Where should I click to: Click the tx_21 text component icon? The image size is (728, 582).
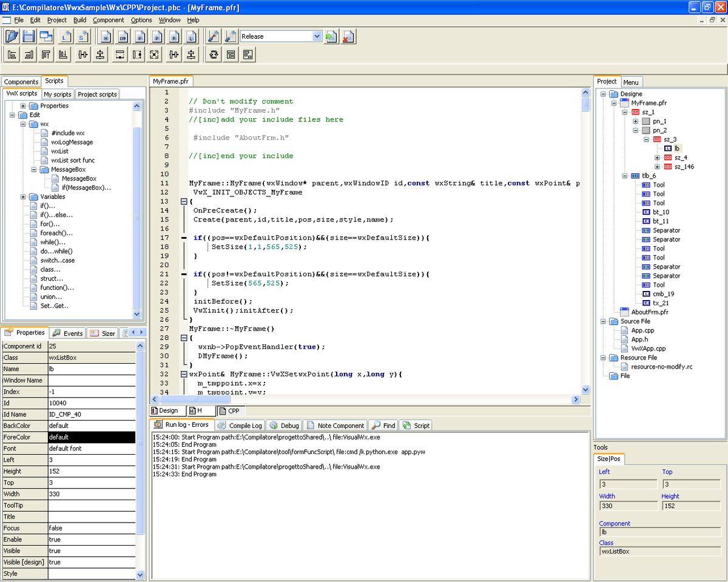646,303
